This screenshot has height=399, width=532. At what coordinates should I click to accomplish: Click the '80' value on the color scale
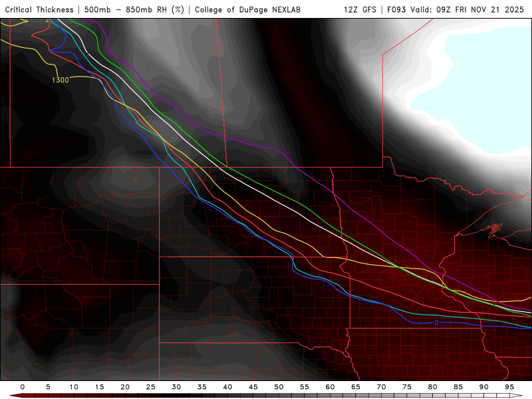coord(433,387)
